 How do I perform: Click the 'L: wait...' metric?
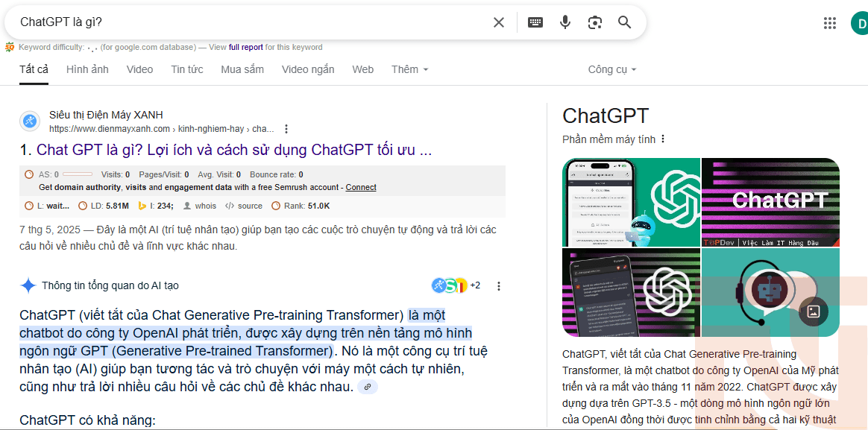(x=48, y=206)
